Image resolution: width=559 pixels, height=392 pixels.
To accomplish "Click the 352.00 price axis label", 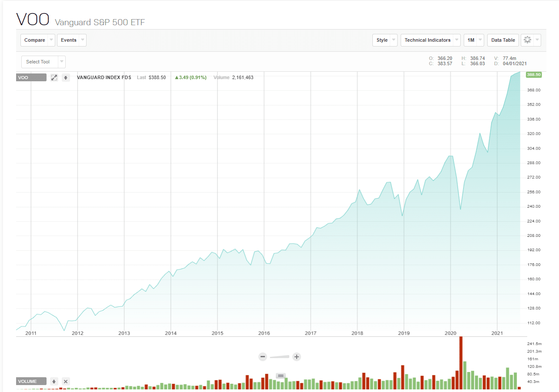I will pos(533,104).
